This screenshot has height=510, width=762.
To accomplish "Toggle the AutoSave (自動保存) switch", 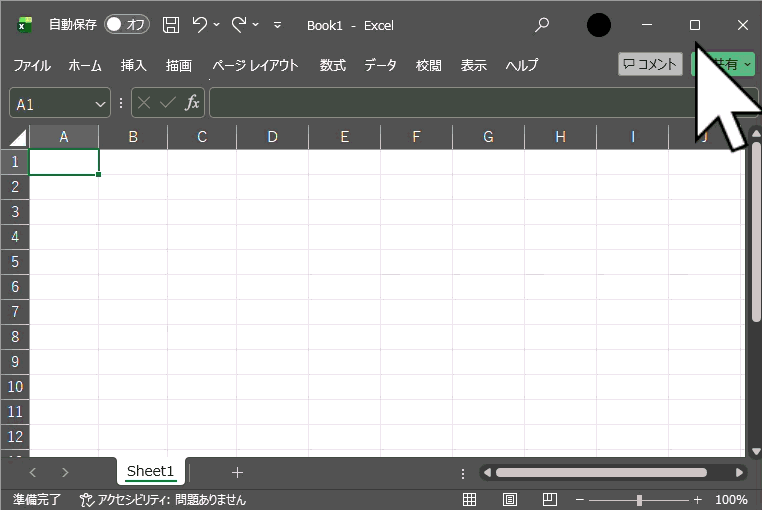I will click(127, 24).
